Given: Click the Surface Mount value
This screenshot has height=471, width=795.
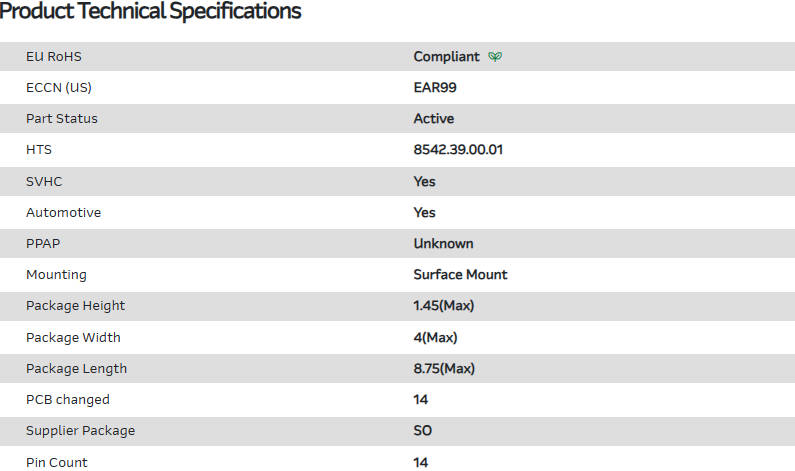Looking at the screenshot, I should 460,275.
